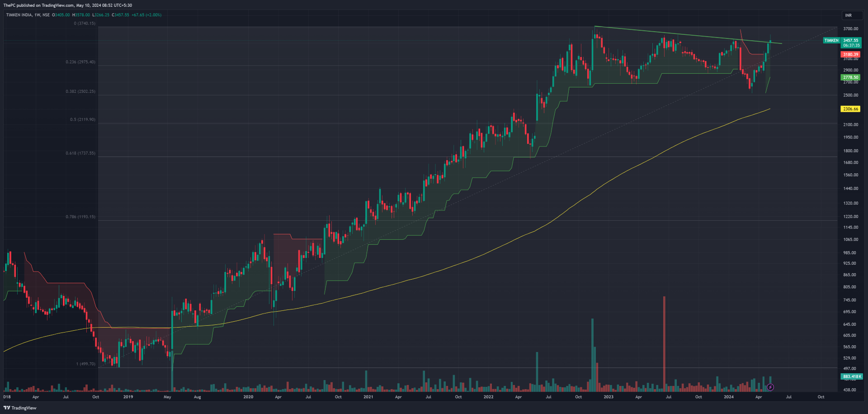Click the 0.5 (2119.90) Fibonacci level label

82,119
